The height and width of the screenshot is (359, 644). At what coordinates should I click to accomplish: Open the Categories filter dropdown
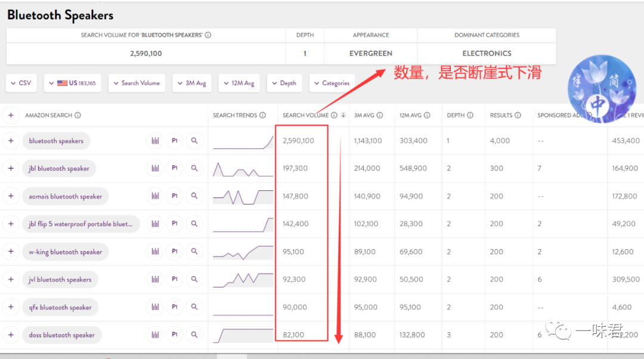332,83
